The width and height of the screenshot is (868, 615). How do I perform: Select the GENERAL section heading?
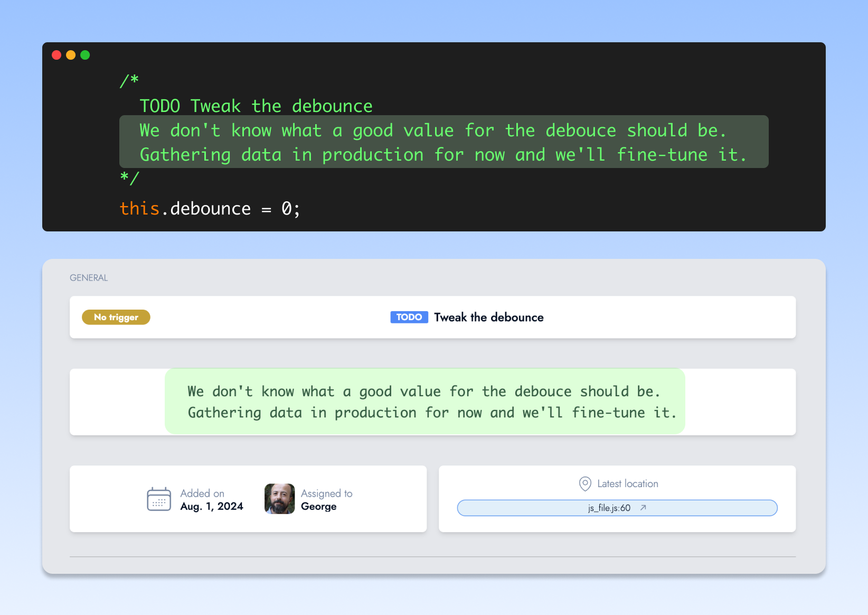pyautogui.click(x=89, y=278)
